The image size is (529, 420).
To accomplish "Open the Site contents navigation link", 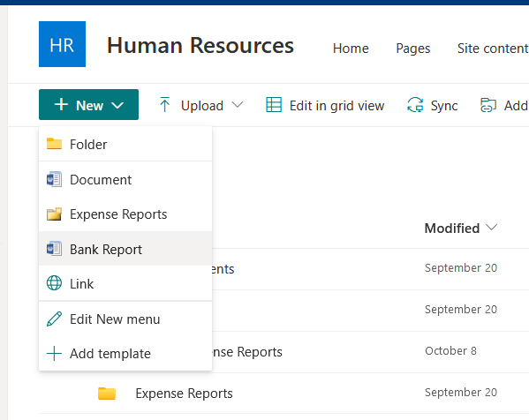I will pos(493,49).
